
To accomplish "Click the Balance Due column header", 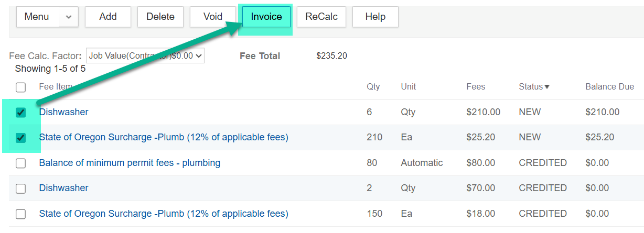I will pos(609,87).
